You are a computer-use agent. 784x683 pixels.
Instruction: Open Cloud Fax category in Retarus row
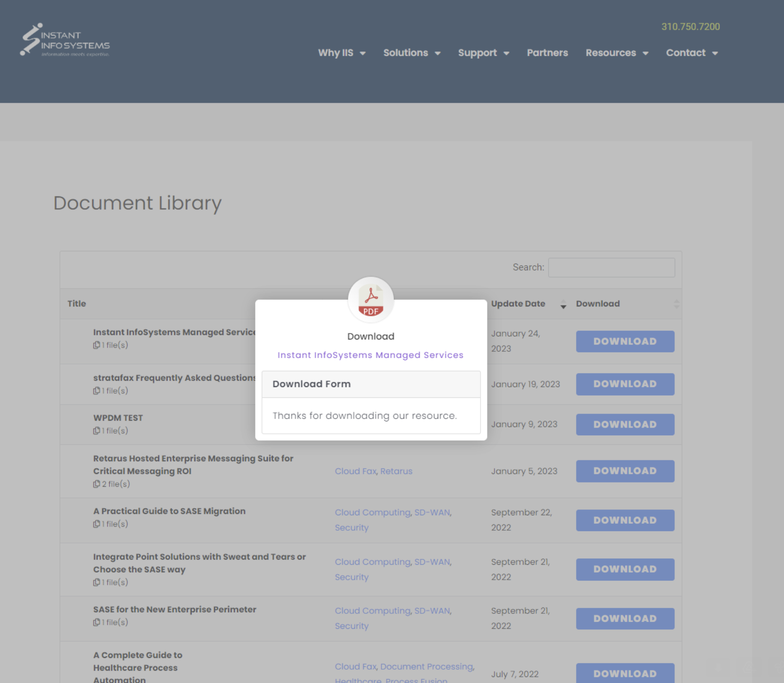click(356, 471)
